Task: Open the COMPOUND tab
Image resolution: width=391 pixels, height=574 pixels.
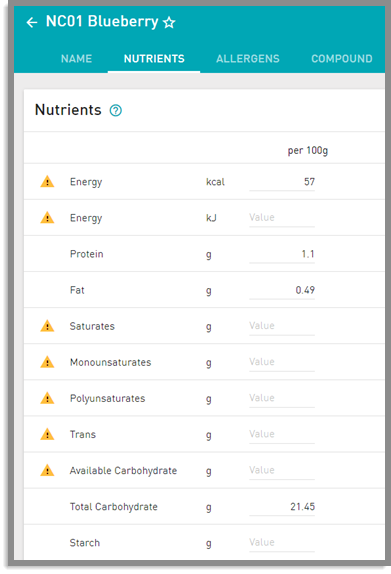Action: (x=342, y=59)
